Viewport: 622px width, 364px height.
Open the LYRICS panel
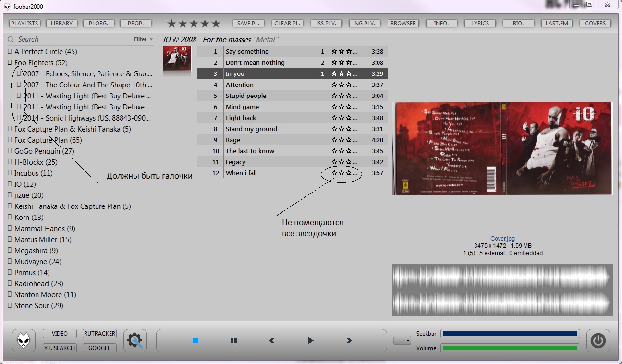coord(480,24)
